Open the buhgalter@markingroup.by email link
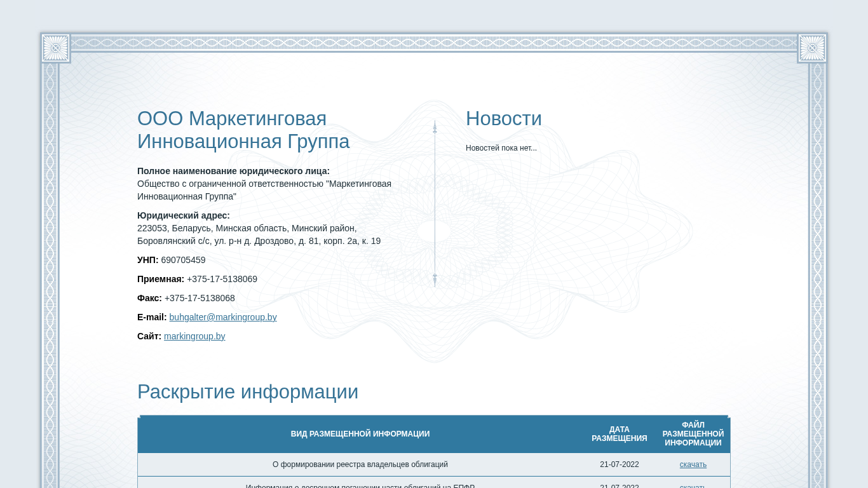 pos(222,317)
